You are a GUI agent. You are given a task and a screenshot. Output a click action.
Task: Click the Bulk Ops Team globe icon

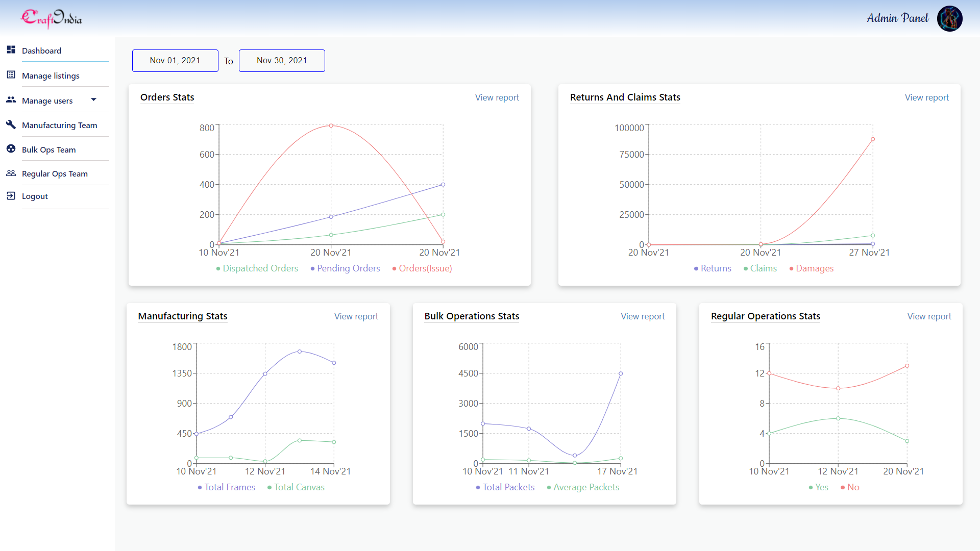pyautogui.click(x=11, y=148)
